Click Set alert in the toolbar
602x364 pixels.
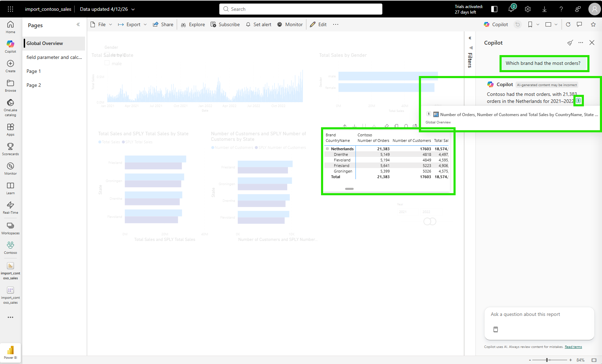(x=258, y=24)
